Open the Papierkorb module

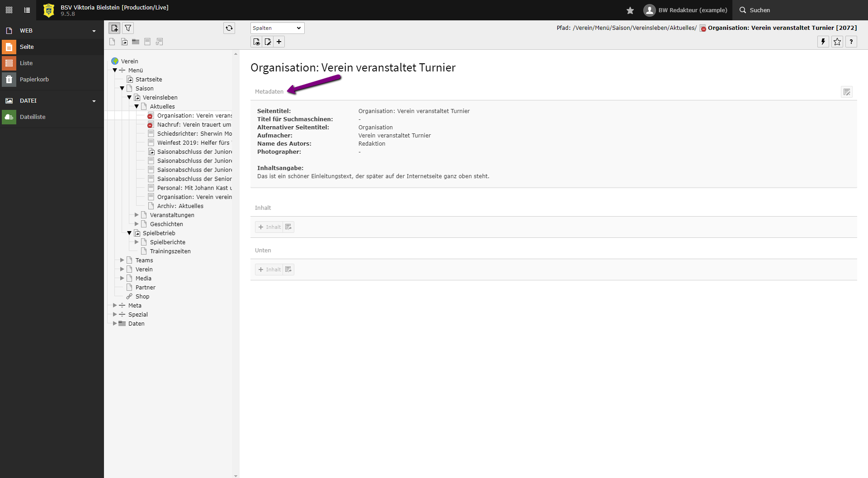(34, 79)
